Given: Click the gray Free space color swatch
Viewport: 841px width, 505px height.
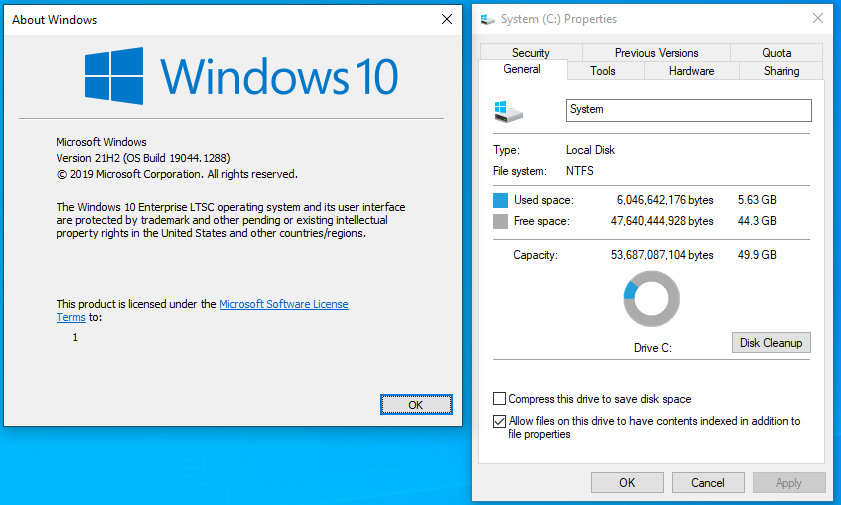Looking at the screenshot, I should click(500, 221).
